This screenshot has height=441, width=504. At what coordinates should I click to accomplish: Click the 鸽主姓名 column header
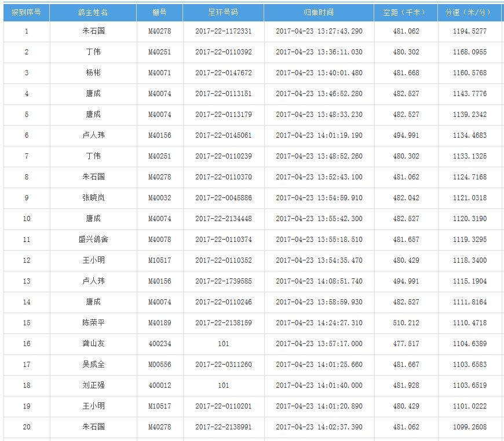[93, 12]
